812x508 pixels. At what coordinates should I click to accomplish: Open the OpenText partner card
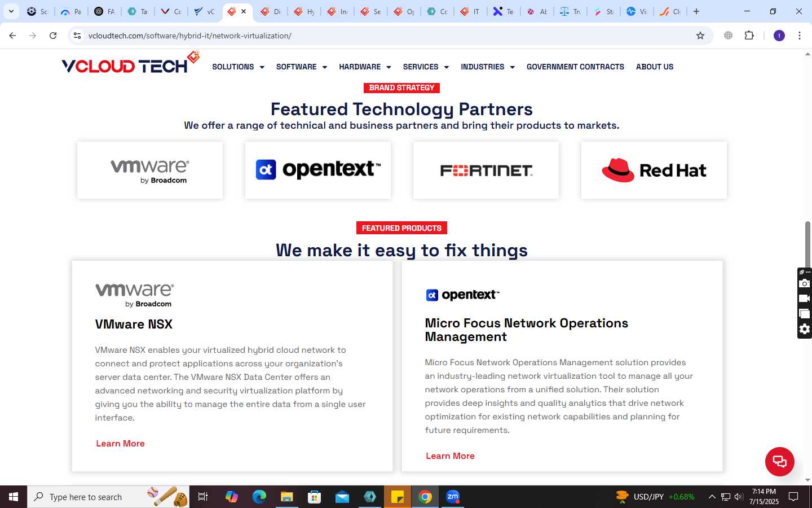(x=318, y=170)
